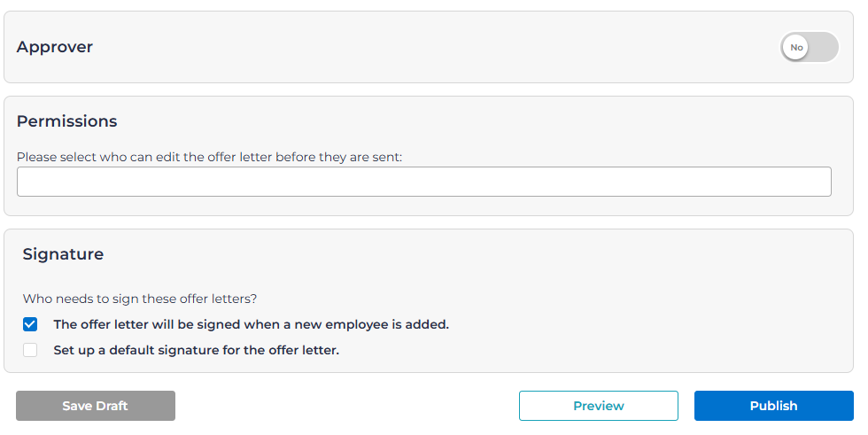Click the grey track of the Approver switch

pos(825,47)
